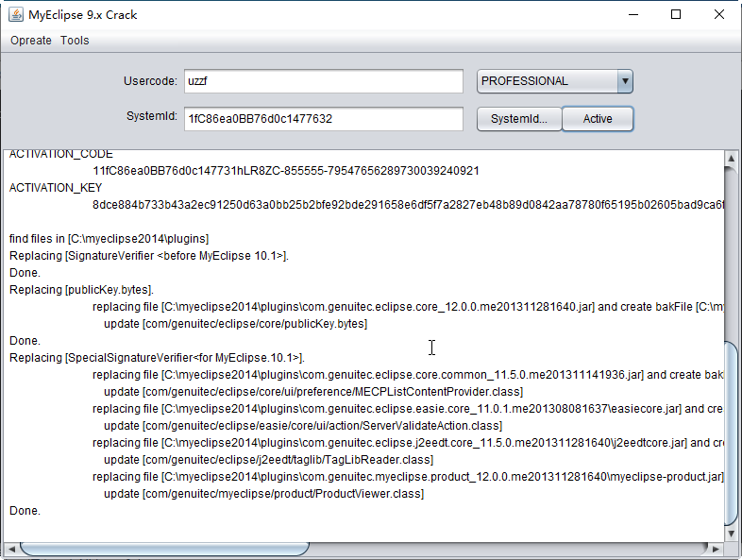
Task: Focus the SystemId text field
Action: click(x=323, y=119)
